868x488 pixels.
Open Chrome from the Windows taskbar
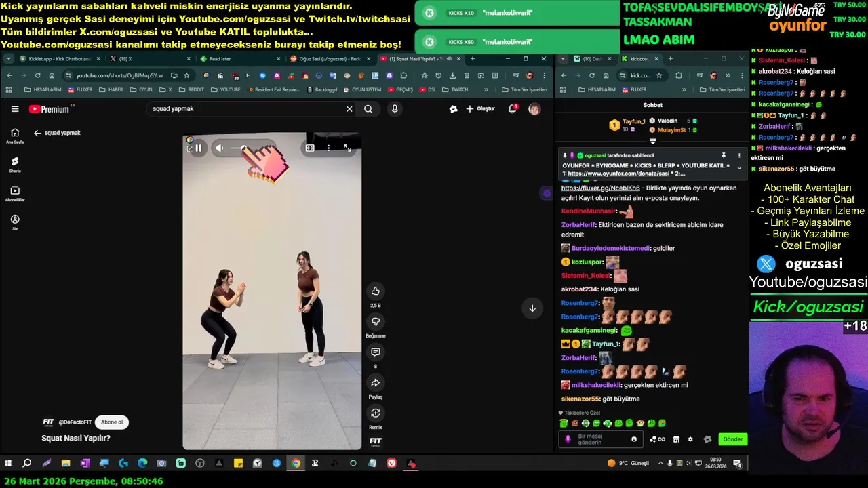(296, 464)
